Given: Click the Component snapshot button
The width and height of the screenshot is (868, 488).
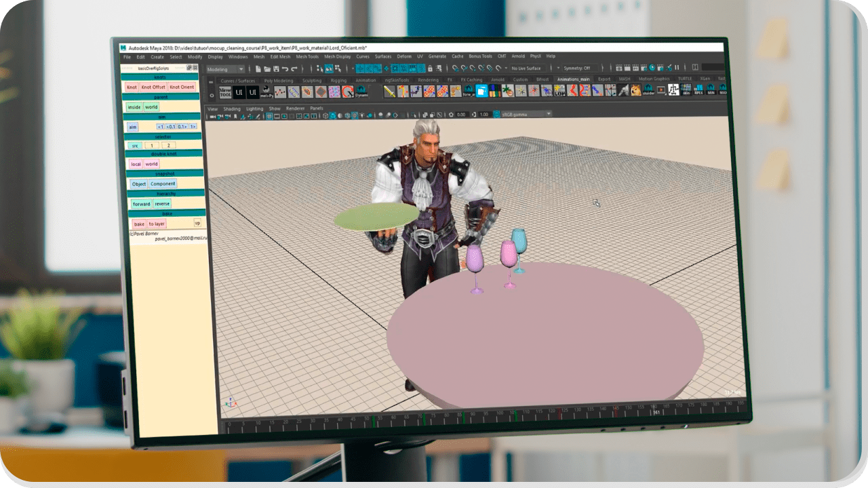Looking at the screenshot, I should coord(163,184).
